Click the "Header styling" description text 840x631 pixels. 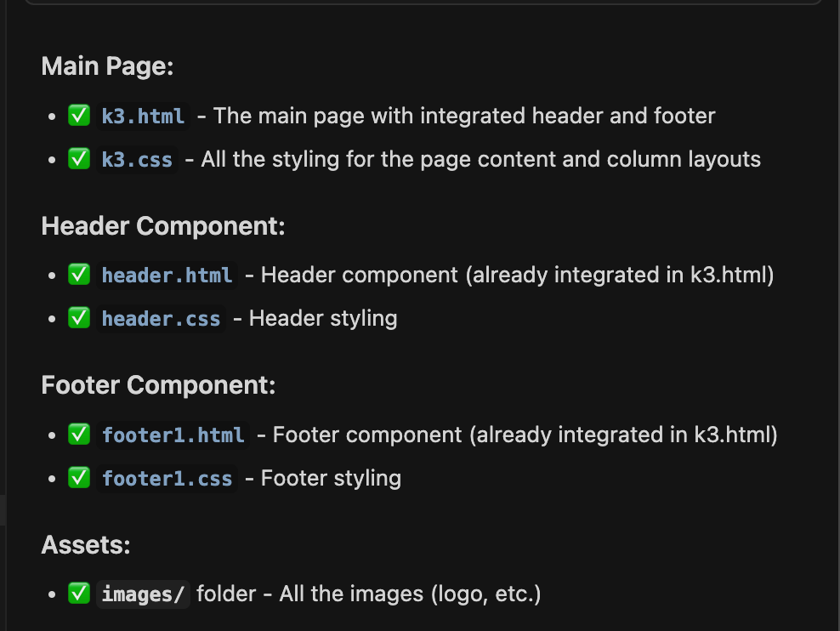[x=323, y=318]
